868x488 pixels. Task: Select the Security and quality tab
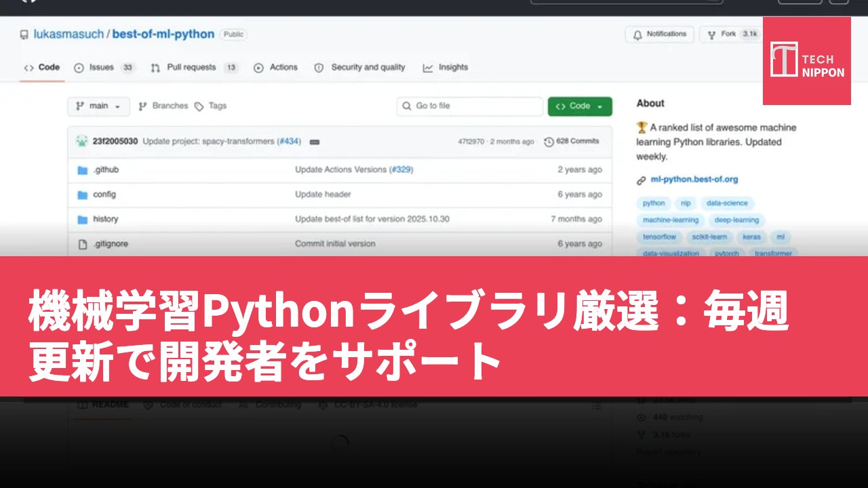(360, 67)
